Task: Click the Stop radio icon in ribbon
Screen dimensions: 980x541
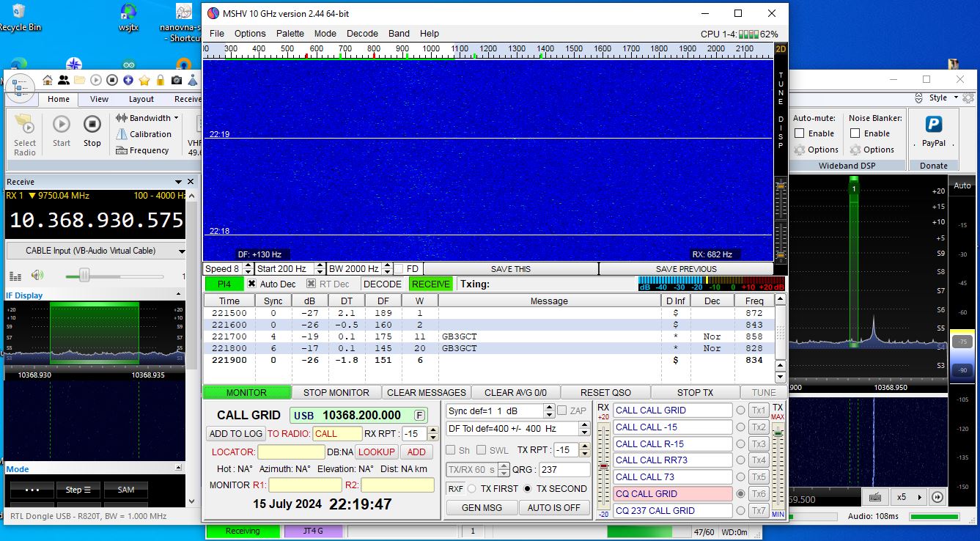Action: (92, 125)
